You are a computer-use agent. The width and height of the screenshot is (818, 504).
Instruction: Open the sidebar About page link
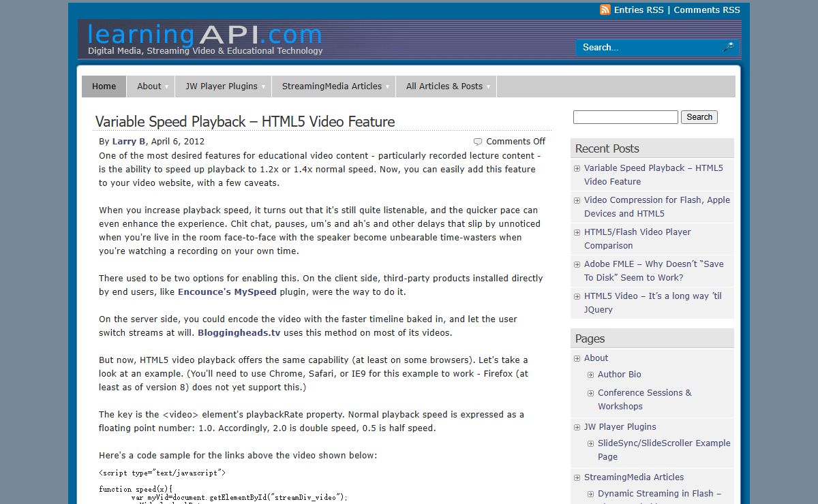coord(596,358)
